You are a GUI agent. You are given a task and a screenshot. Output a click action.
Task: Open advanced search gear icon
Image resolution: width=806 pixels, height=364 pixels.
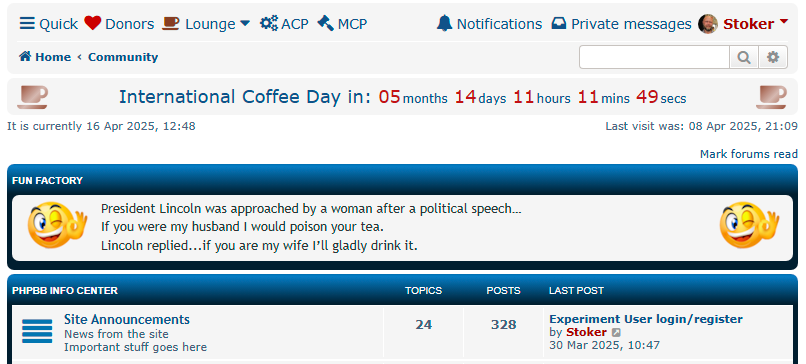(773, 57)
